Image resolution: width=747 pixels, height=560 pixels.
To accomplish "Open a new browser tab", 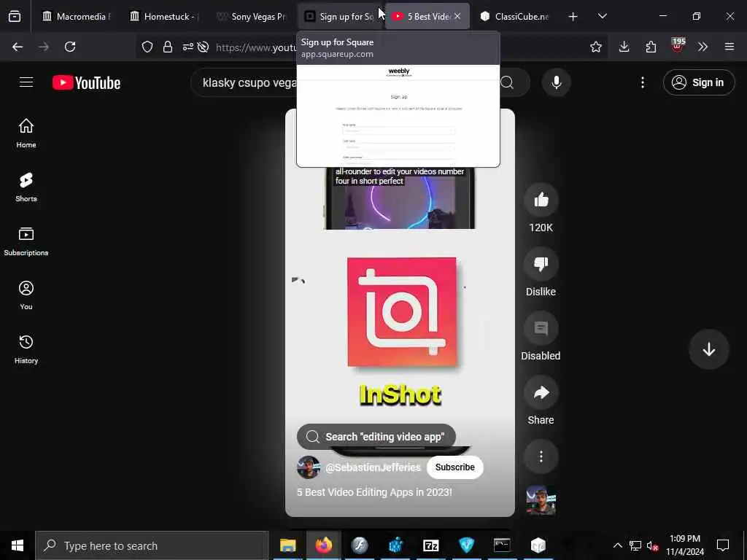I will [573, 17].
